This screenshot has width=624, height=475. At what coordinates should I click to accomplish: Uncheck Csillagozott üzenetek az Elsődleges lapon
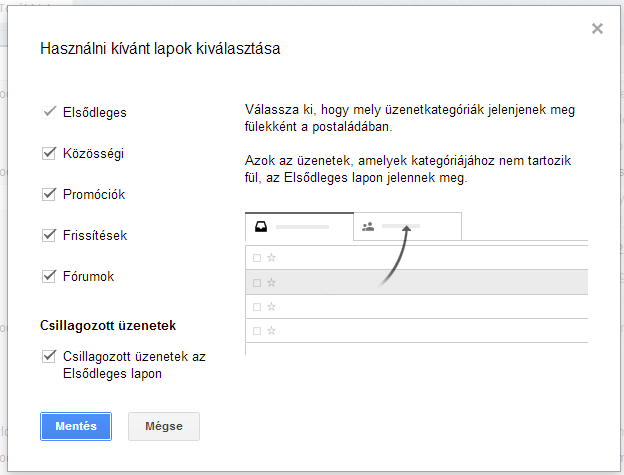click(x=49, y=356)
